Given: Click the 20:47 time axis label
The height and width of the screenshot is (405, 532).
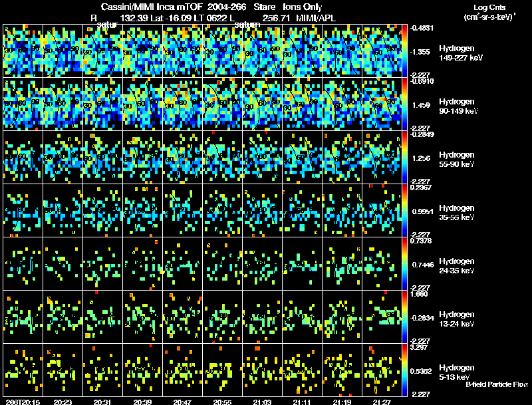Looking at the screenshot, I should coord(182,402).
